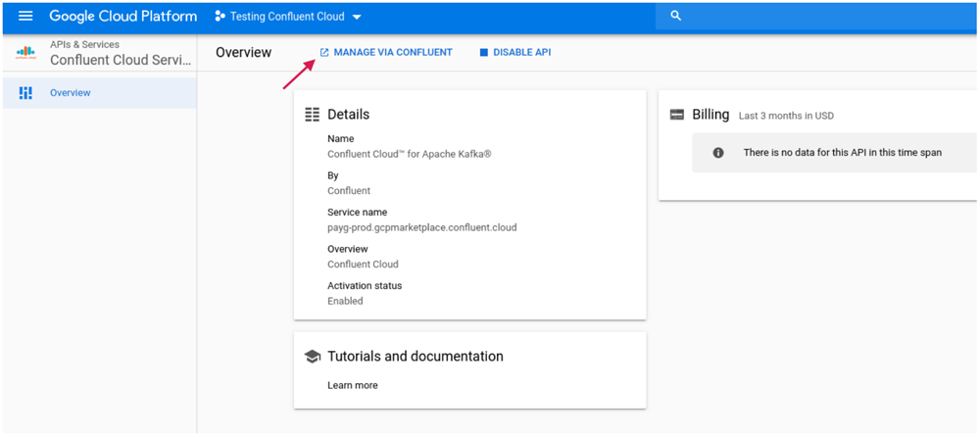The image size is (980, 437).
Task: Click the Details card heading
Action: [348, 115]
